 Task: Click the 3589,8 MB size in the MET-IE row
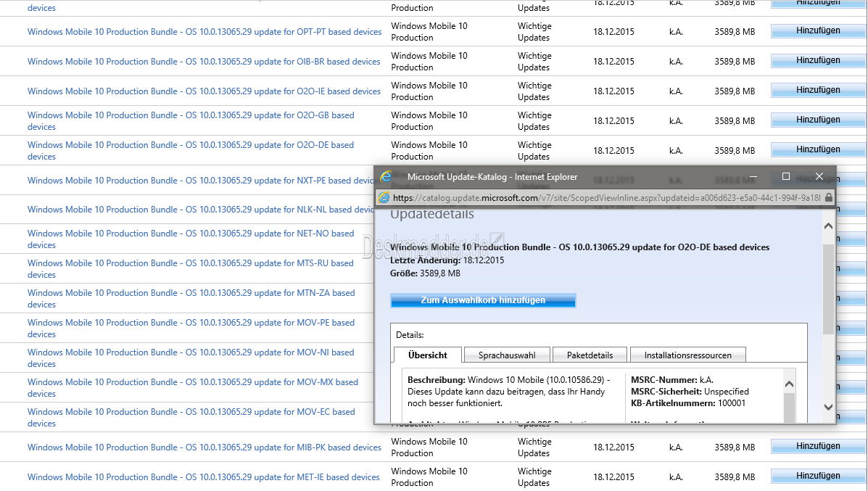click(735, 477)
